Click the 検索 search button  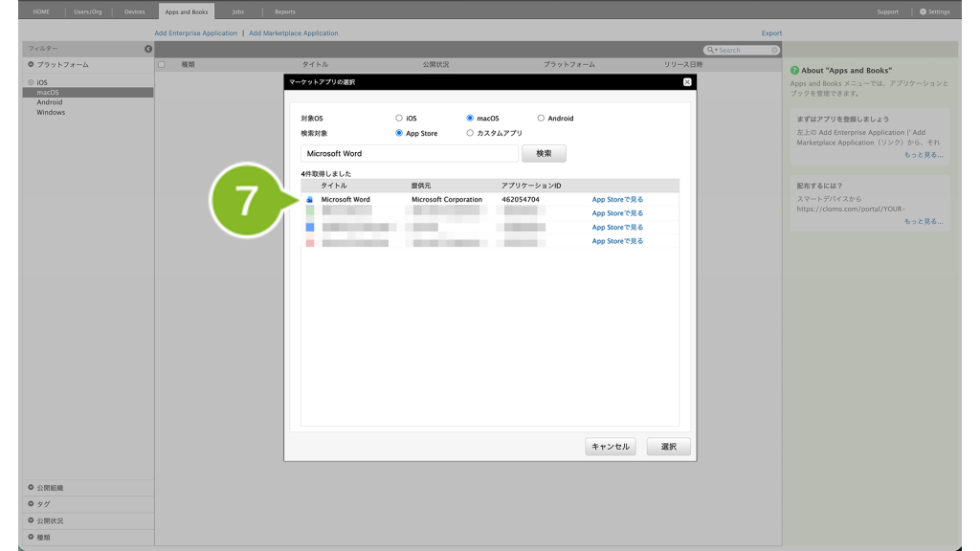click(x=544, y=153)
